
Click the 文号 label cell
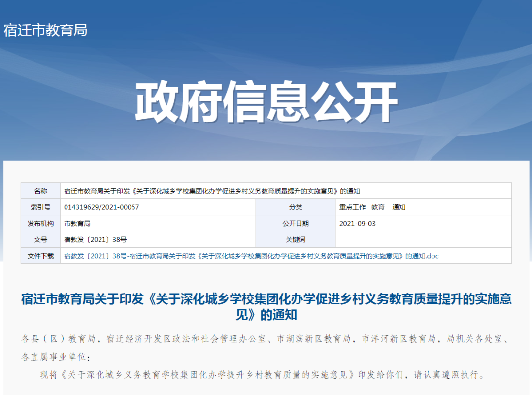point(41,239)
